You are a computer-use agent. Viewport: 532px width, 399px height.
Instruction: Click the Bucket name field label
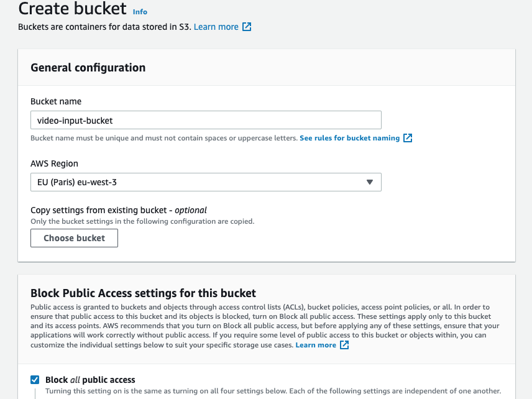[x=56, y=101]
